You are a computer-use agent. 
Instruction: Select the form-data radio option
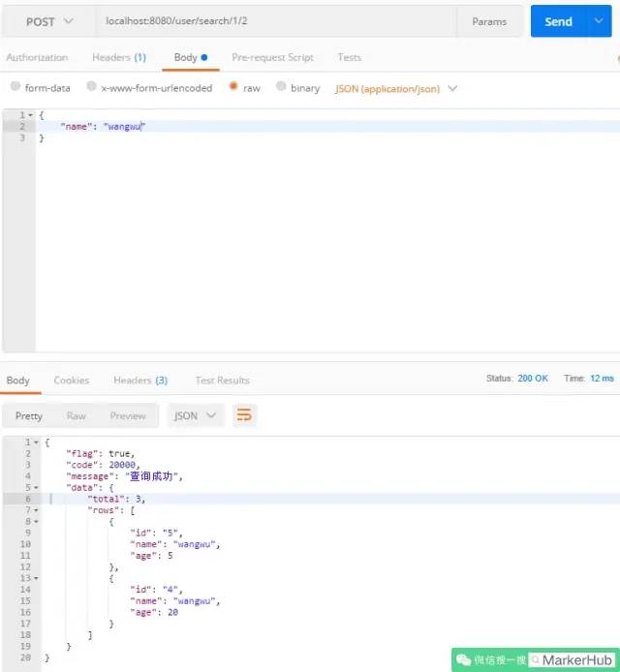pos(15,86)
